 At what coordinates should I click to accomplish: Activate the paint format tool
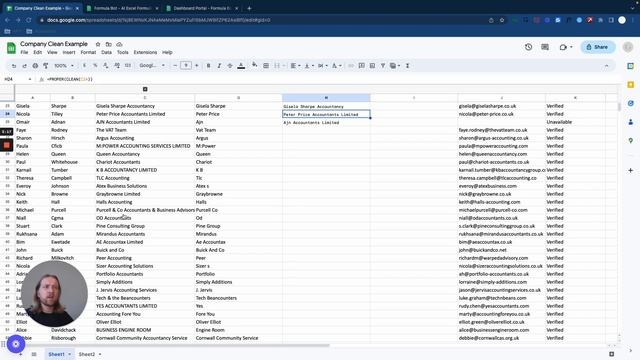coord(46,66)
